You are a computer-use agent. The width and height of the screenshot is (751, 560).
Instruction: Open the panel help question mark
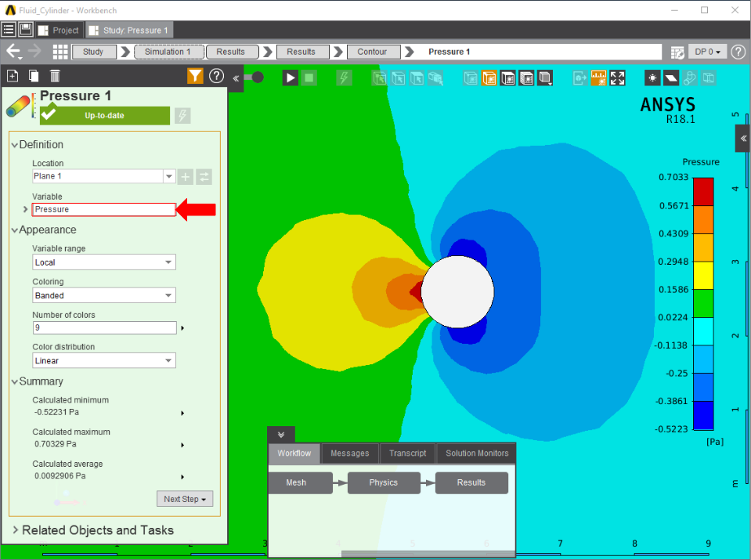[216, 76]
